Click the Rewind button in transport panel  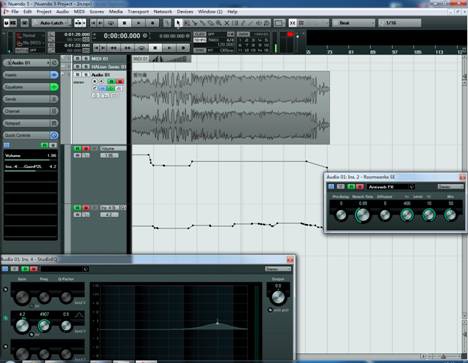point(113,48)
